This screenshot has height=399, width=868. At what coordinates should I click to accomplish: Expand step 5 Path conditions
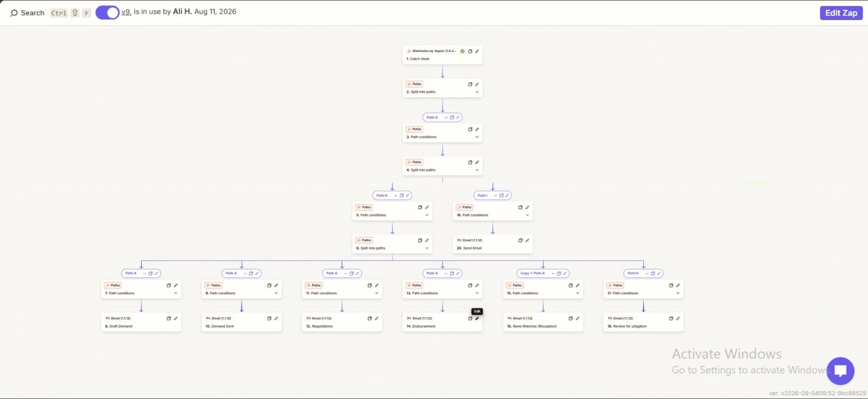[x=427, y=215]
